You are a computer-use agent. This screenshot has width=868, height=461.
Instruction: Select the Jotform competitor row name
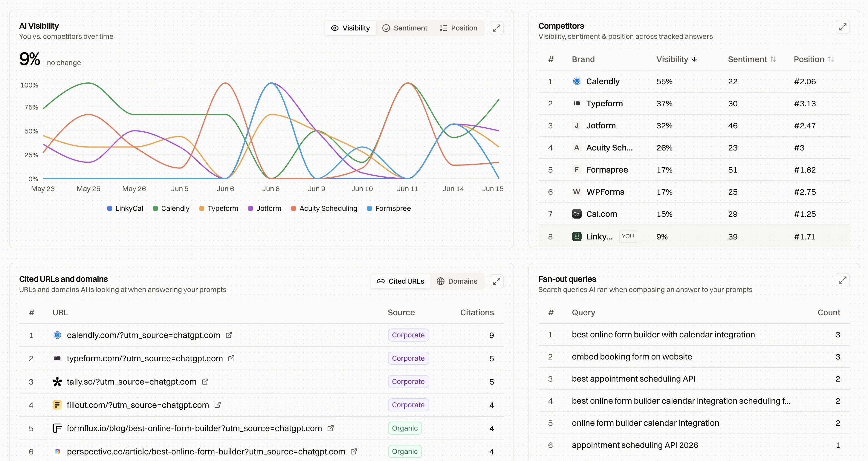click(x=601, y=125)
